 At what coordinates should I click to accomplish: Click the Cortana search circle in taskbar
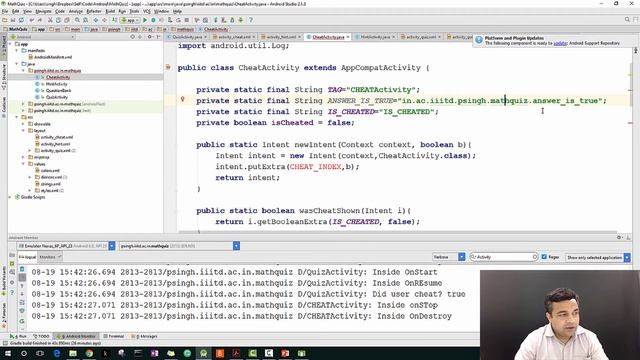pos(24,353)
